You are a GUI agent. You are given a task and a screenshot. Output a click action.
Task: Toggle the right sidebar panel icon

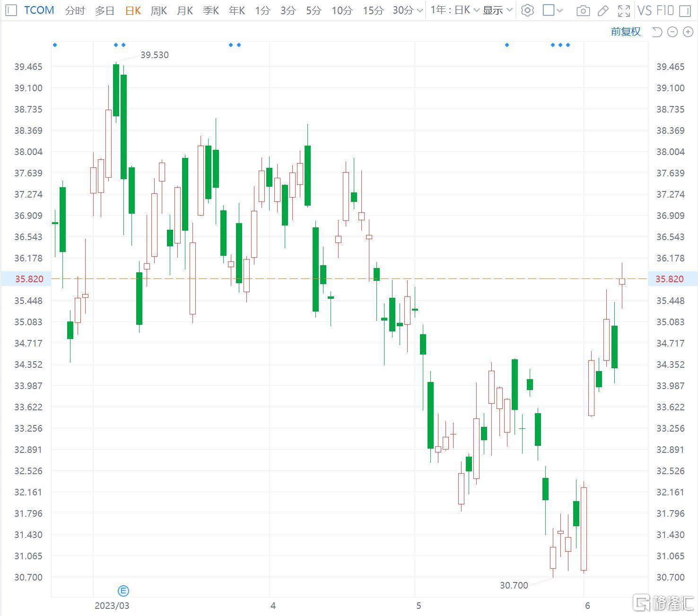tap(684, 10)
